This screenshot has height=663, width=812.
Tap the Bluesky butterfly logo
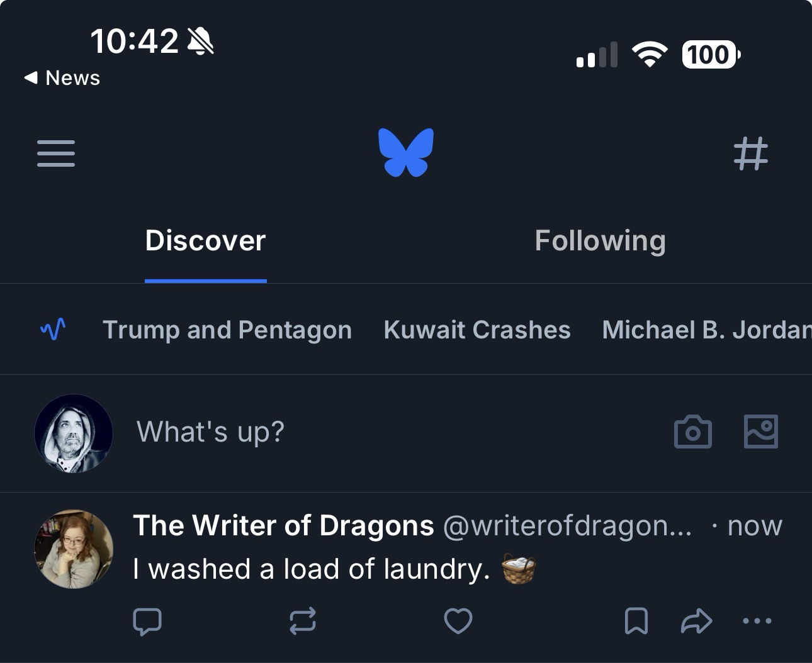[x=406, y=152]
